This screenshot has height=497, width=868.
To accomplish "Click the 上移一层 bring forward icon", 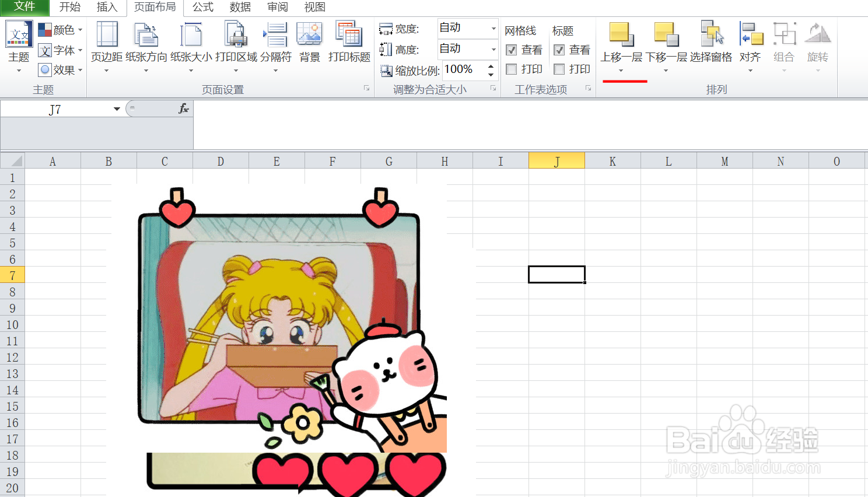I will pos(621,34).
